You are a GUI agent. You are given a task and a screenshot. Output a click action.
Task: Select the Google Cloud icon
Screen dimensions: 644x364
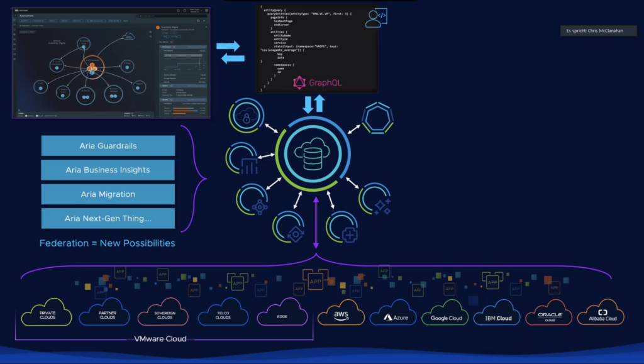(446, 316)
